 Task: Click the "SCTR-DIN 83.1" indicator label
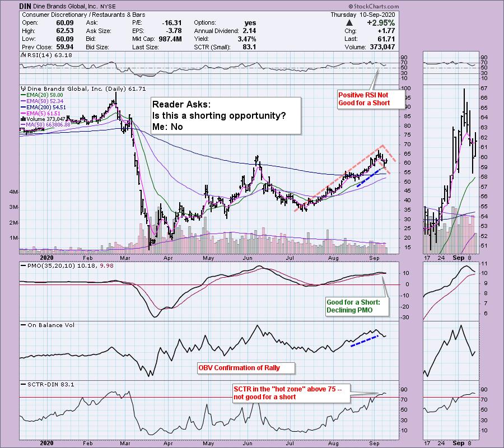[51, 384]
